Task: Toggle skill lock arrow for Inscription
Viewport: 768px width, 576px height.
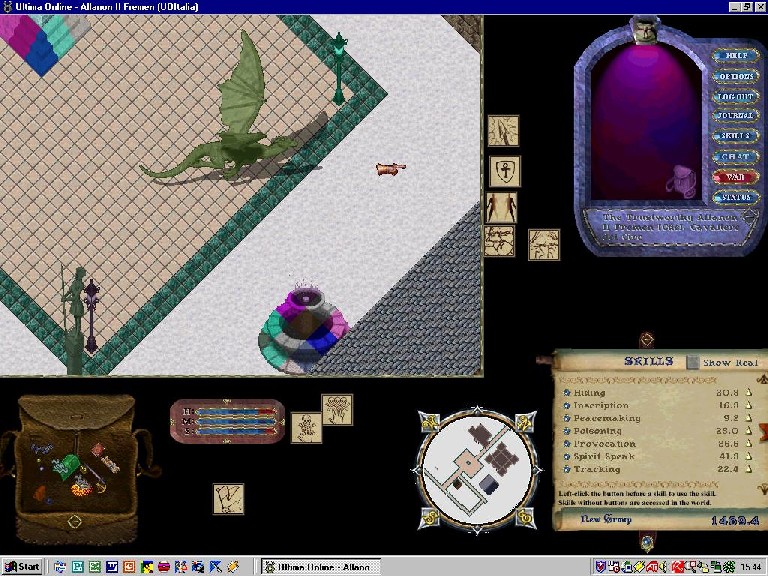Action: click(749, 405)
